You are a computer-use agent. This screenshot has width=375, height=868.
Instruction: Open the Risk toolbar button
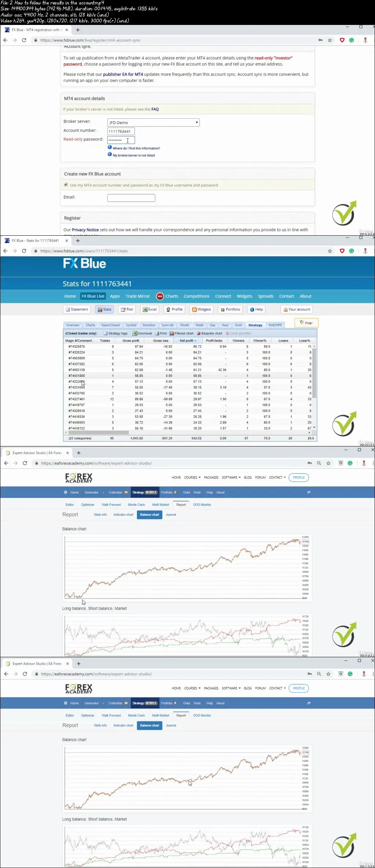point(127,309)
